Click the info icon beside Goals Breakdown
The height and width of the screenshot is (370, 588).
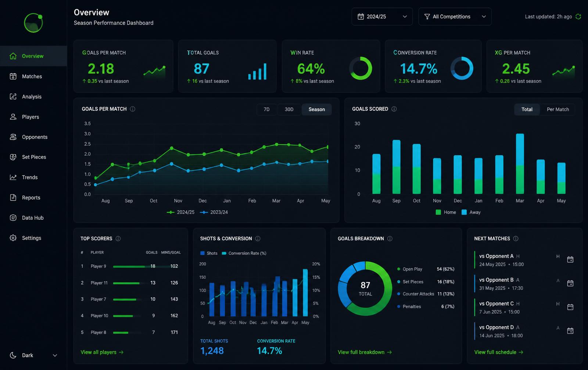(x=390, y=239)
